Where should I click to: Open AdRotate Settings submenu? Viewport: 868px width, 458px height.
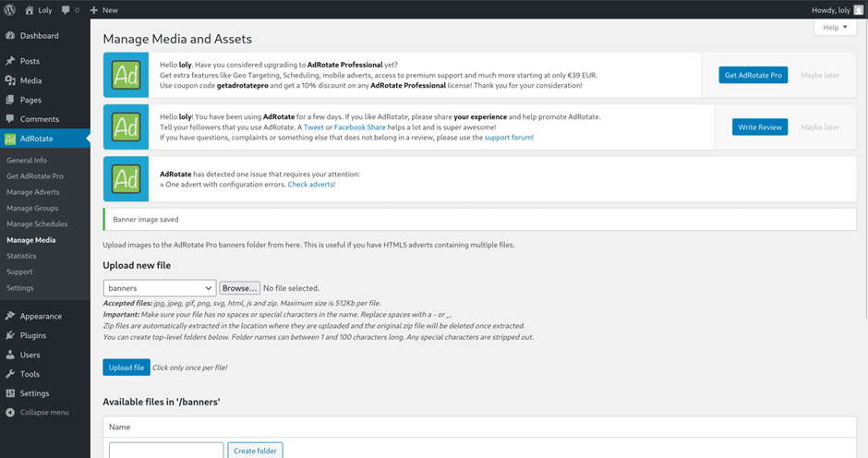pos(20,288)
